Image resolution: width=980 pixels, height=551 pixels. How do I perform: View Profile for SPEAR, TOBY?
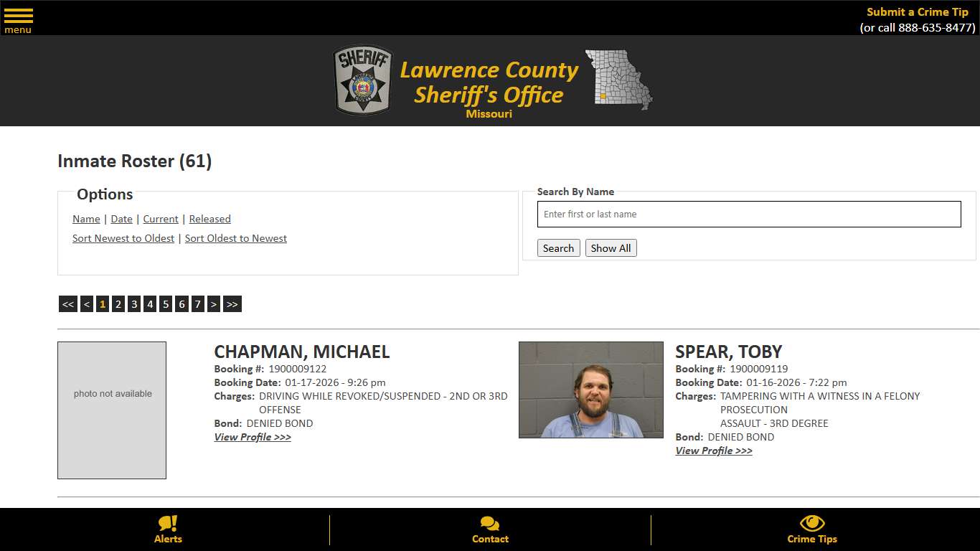coord(713,451)
